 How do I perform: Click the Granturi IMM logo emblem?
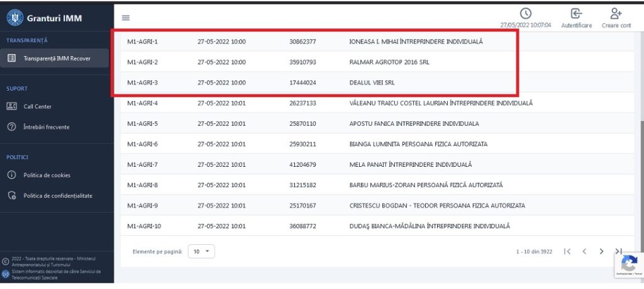pyautogui.click(x=14, y=18)
